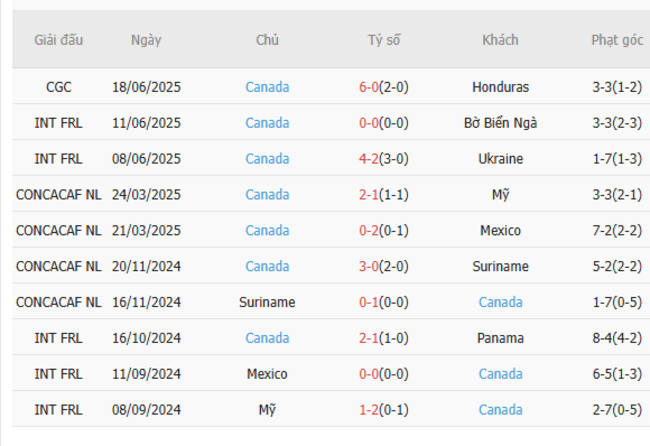Click the CGC competition label
The image size is (650, 446).
(x=59, y=87)
